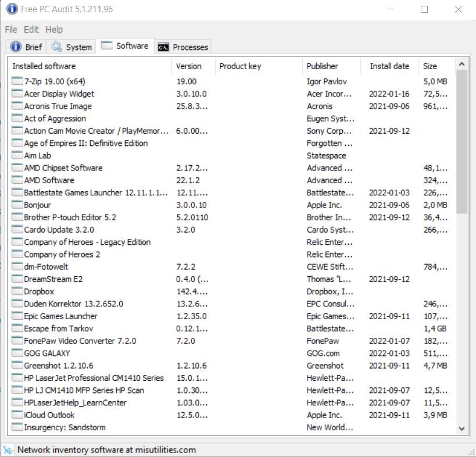Click the vertical scrollbar thumb
476x457 pixels.
[x=461, y=142]
